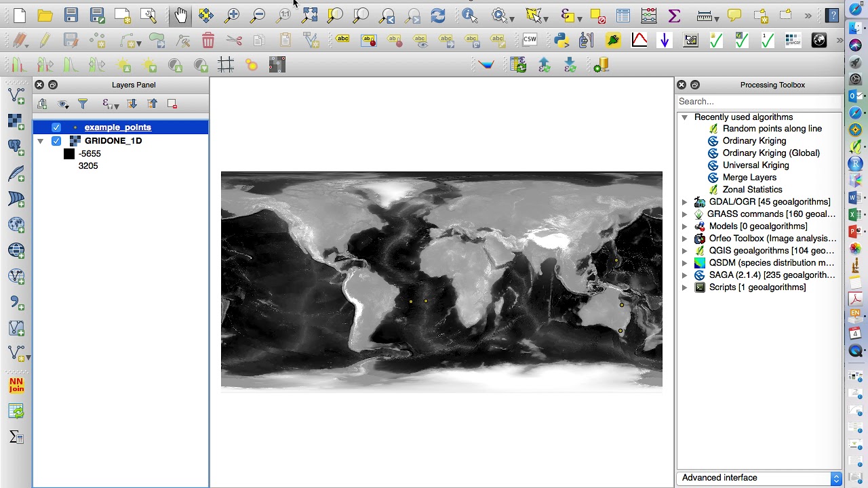
Task: Select the example_points layer name
Action: 118,127
